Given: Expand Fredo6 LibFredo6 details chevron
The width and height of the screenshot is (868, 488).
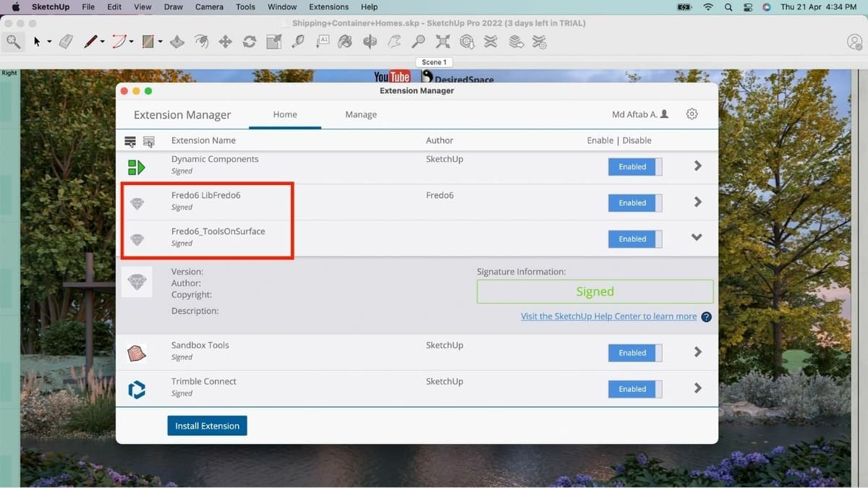Looking at the screenshot, I should [698, 202].
